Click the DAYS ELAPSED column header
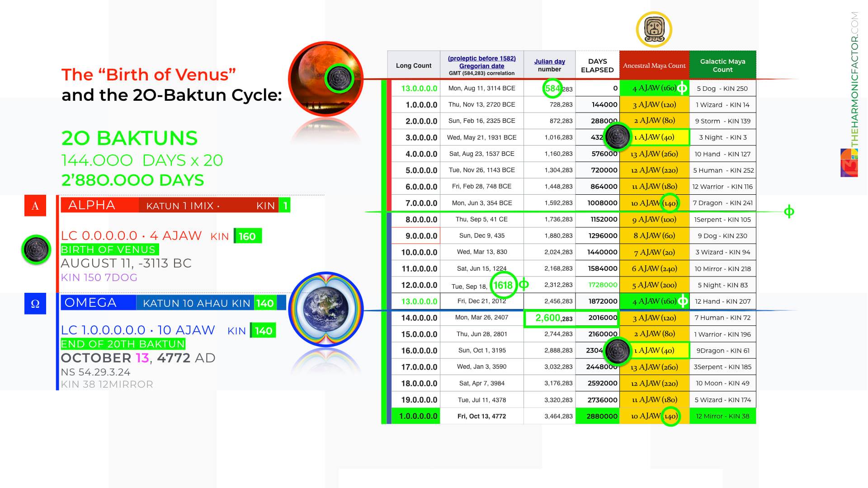The width and height of the screenshot is (868, 488). (x=597, y=66)
